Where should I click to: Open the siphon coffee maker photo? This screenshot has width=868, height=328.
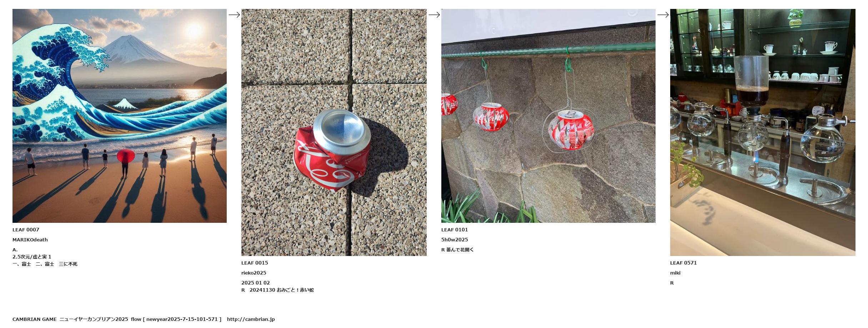pyautogui.click(x=763, y=132)
